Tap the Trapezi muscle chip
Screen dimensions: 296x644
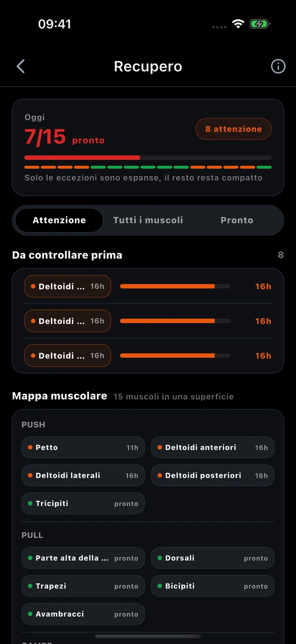pos(83,586)
